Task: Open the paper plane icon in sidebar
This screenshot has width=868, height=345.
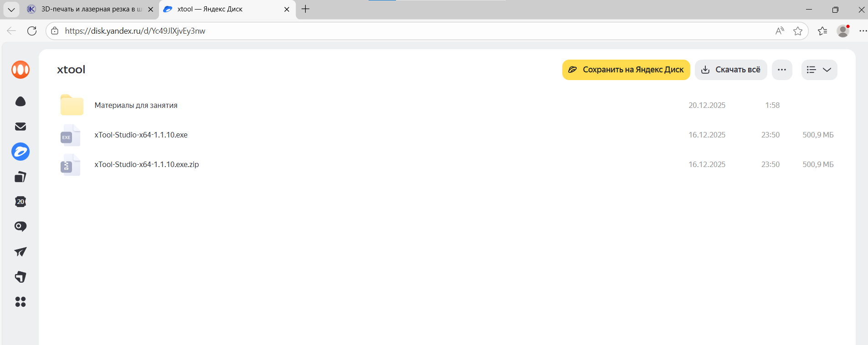Action: click(x=21, y=252)
